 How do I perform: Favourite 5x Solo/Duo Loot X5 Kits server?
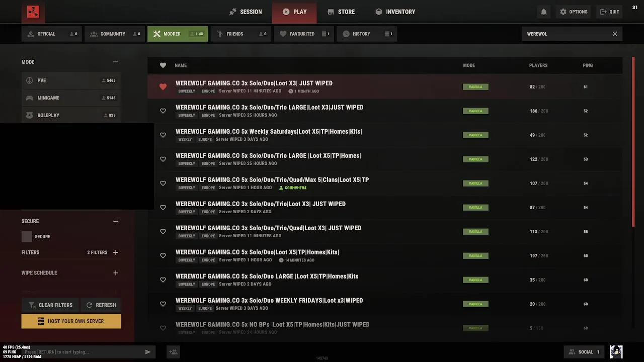(163, 256)
